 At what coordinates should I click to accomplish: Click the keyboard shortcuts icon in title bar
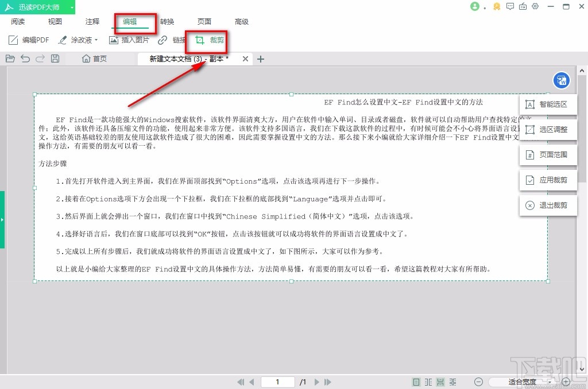tap(523, 6)
